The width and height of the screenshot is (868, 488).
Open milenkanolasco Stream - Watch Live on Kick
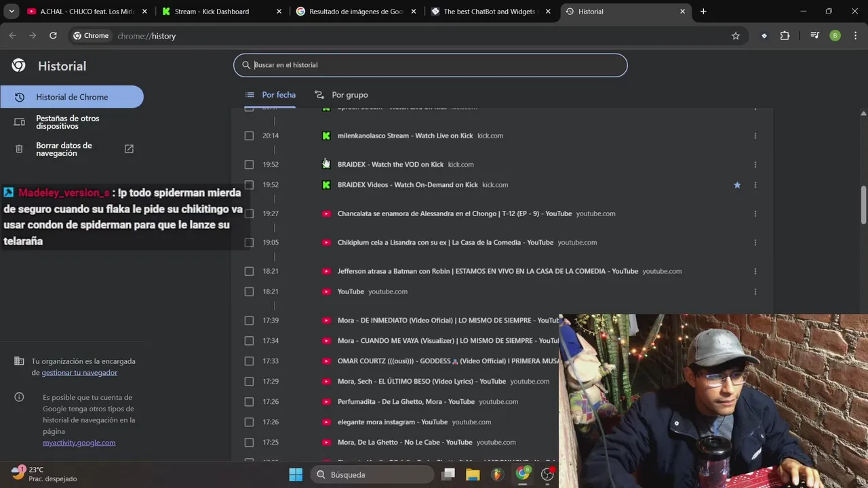point(405,136)
